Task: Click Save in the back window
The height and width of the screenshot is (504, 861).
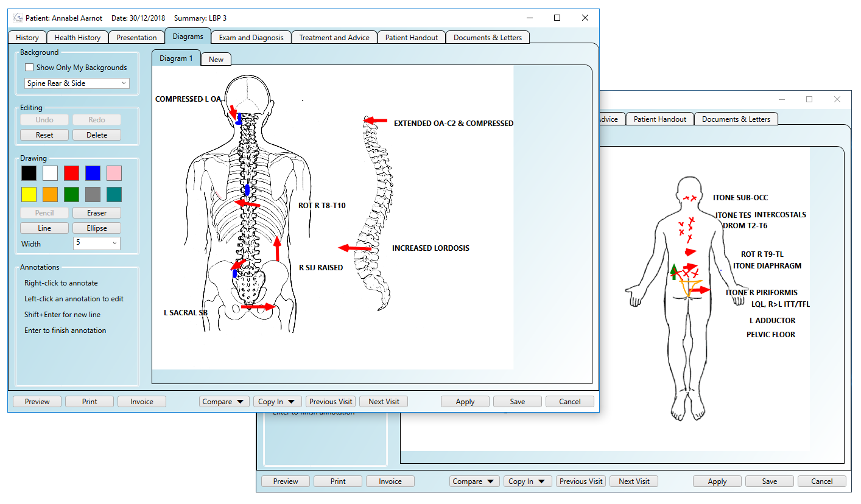Action: [x=770, y=481]
